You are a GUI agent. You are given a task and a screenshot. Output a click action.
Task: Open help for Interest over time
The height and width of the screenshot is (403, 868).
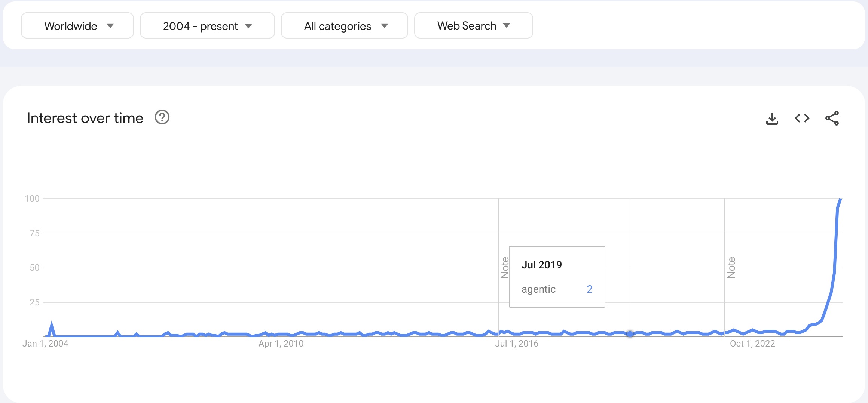click(x=162, y=117)
